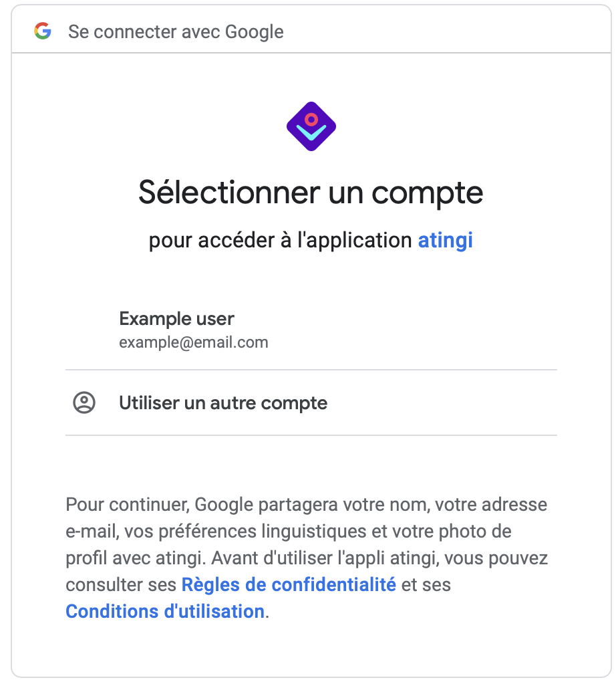The height and width of the screenshot is (686, 616).
Task: Click the cyan chevron in atingi logo
Action: coord(311,132)
